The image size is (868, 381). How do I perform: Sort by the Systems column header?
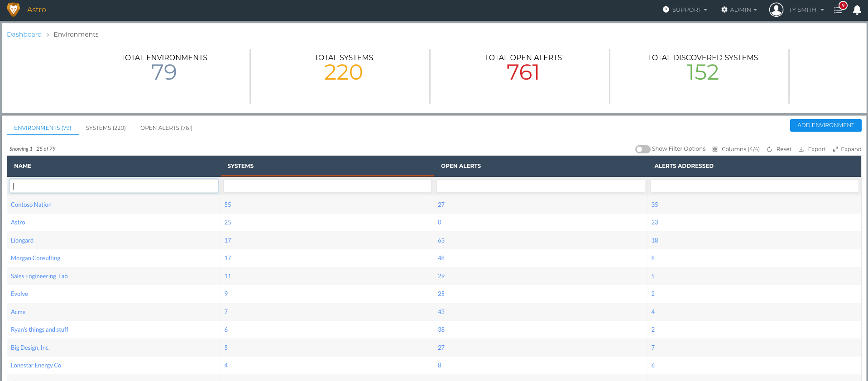point(240,166)
